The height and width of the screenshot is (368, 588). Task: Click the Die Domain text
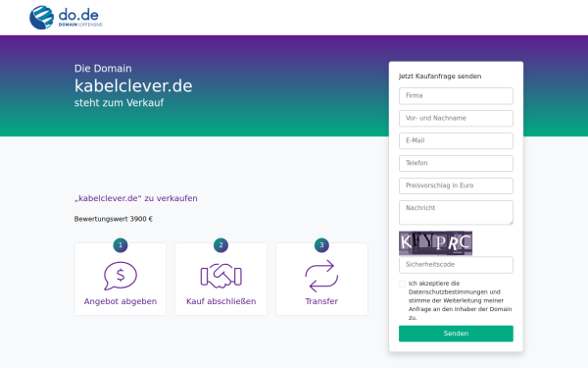coord(103,69)
